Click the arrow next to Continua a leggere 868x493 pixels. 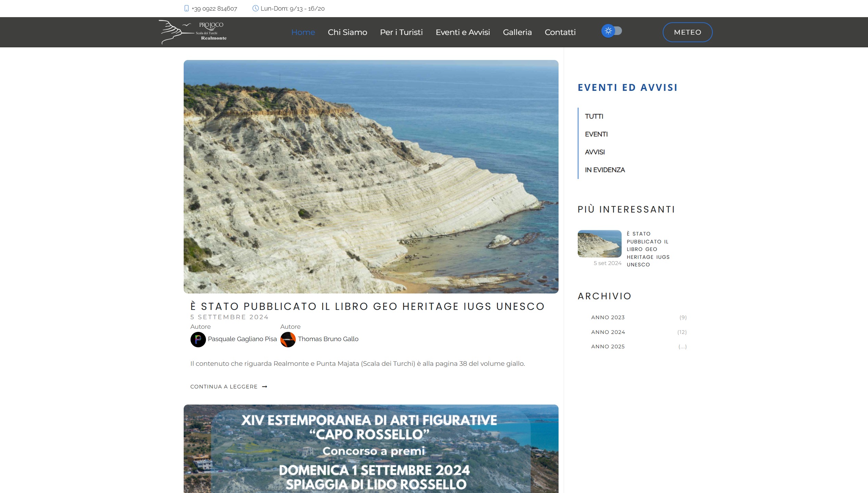(x=265, y=387)
